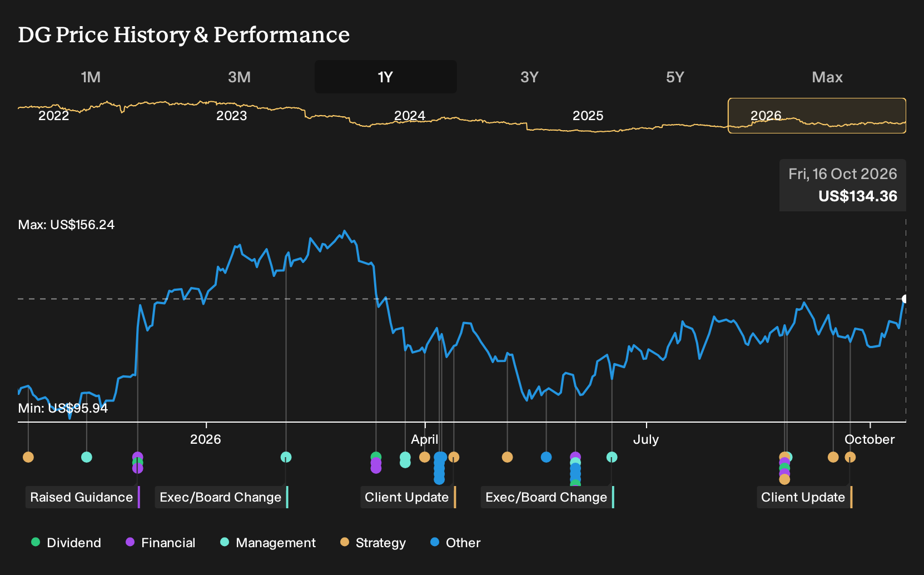
Task: Click teal Management dot above first Exec/Board Change
Action: [x=286, y=457]
